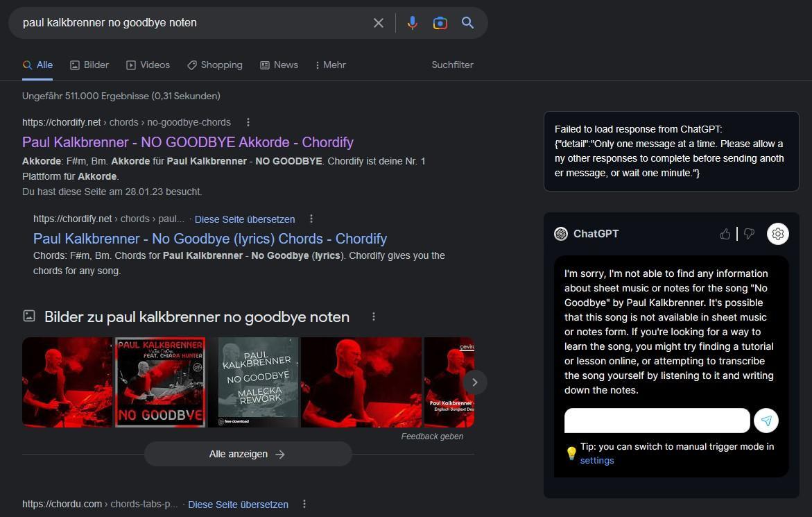
Task: Open first red concert image thumbnail
Action: coord(67,382)
